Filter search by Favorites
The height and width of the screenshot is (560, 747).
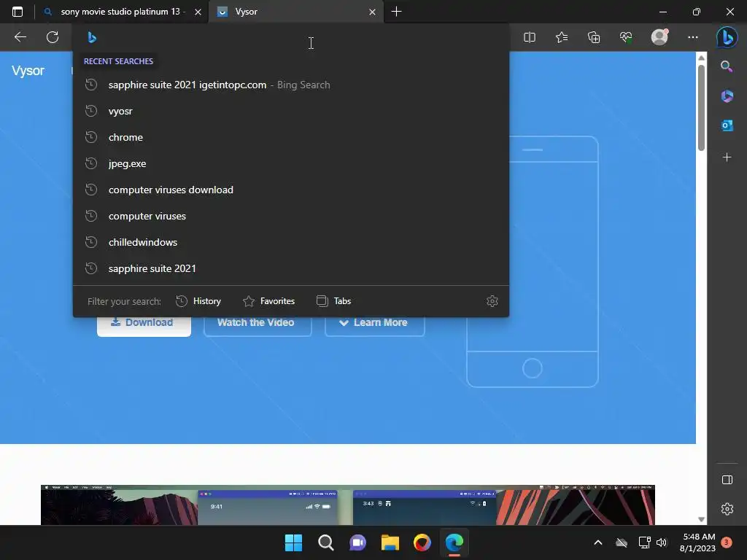(x=268, y=301)
